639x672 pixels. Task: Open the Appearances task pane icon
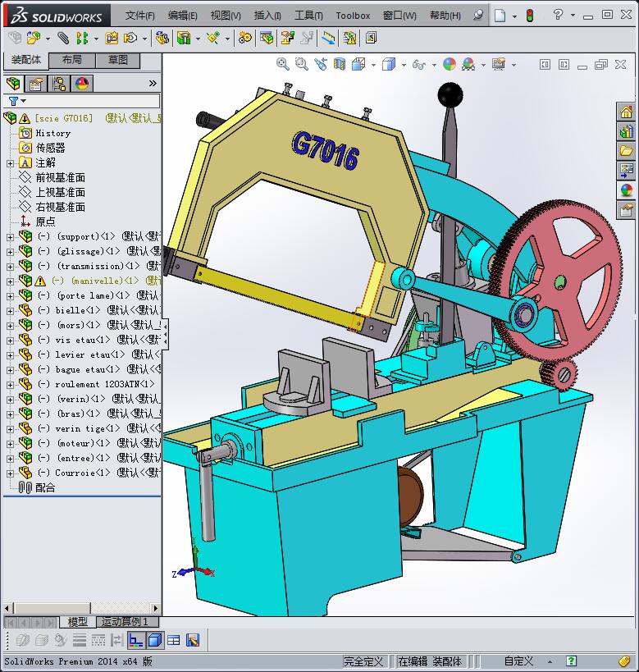[x=626, y=190]
